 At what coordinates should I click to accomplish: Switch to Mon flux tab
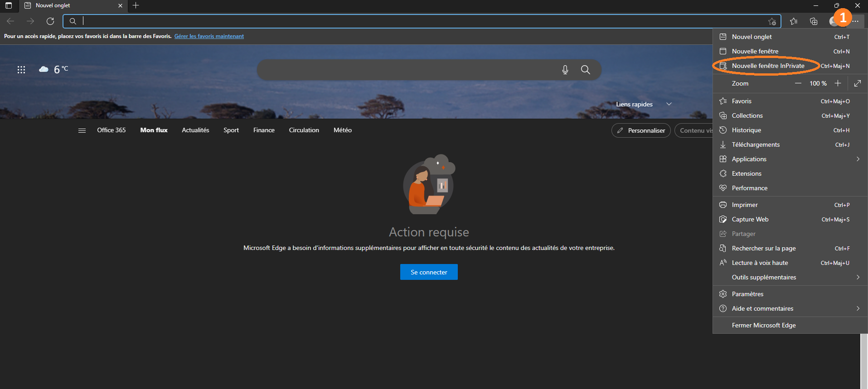pos(154,130)
